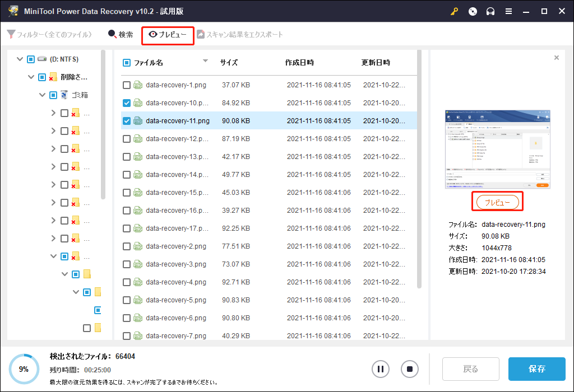Close the preview panel with the X
Screen dimensions: 574x392
556,58
